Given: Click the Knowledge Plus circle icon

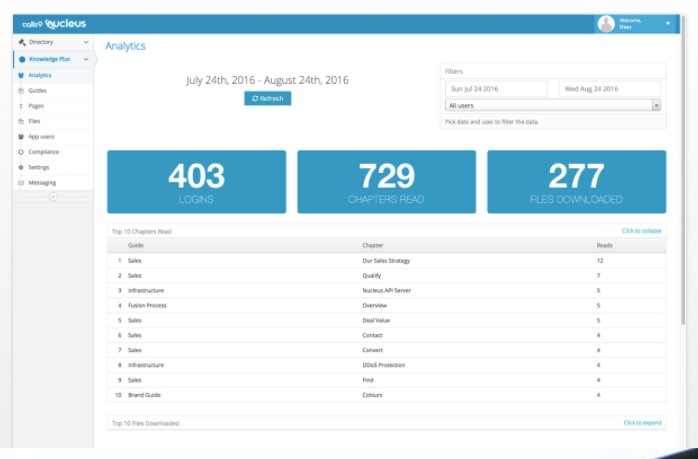Looking at the screenshot, I should [x=22, y=59].
